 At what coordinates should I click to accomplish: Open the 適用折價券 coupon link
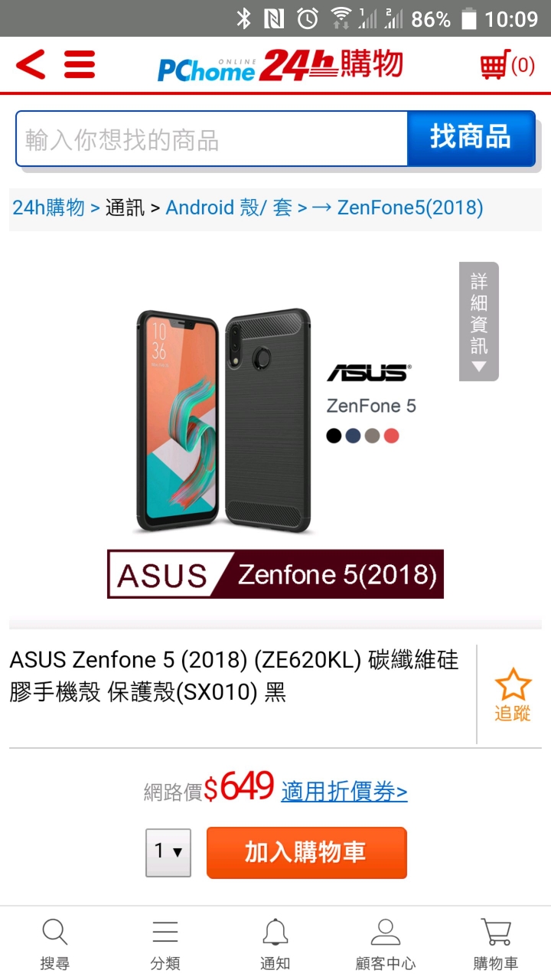tap(344, 791)
